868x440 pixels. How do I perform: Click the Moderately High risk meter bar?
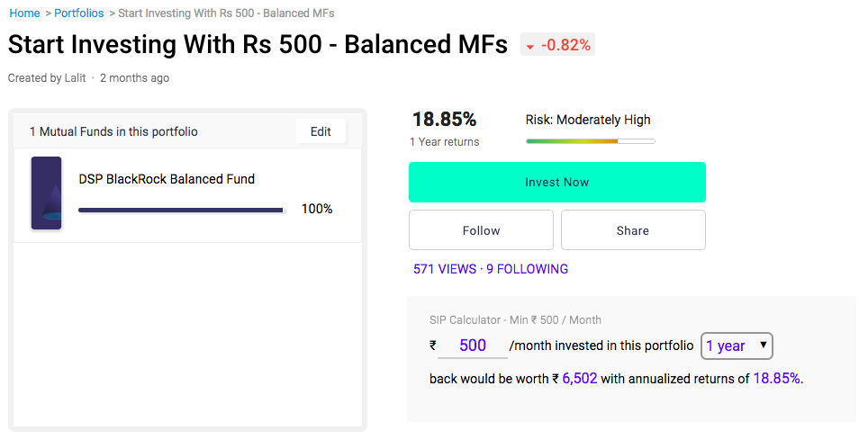coord(590,141)
